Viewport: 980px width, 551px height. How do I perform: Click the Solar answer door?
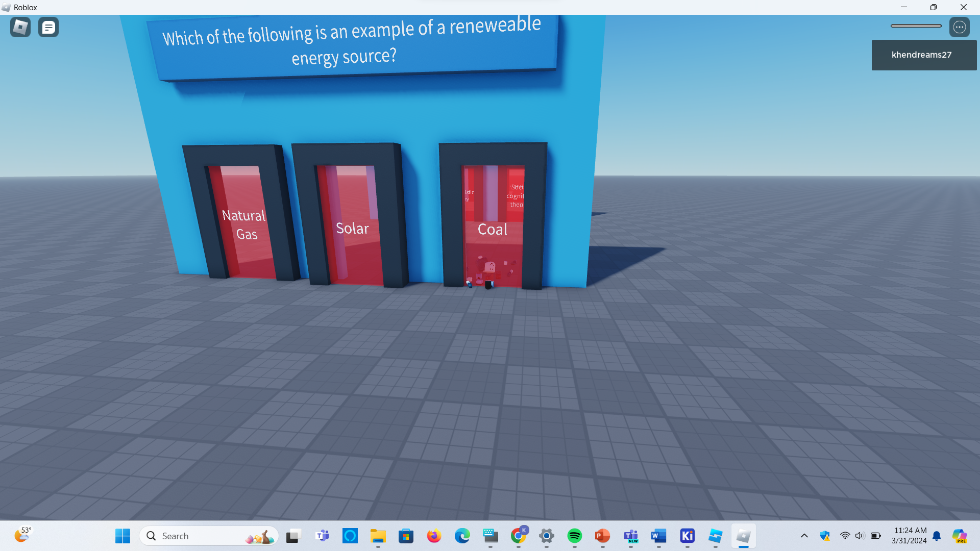pos(353,228)
